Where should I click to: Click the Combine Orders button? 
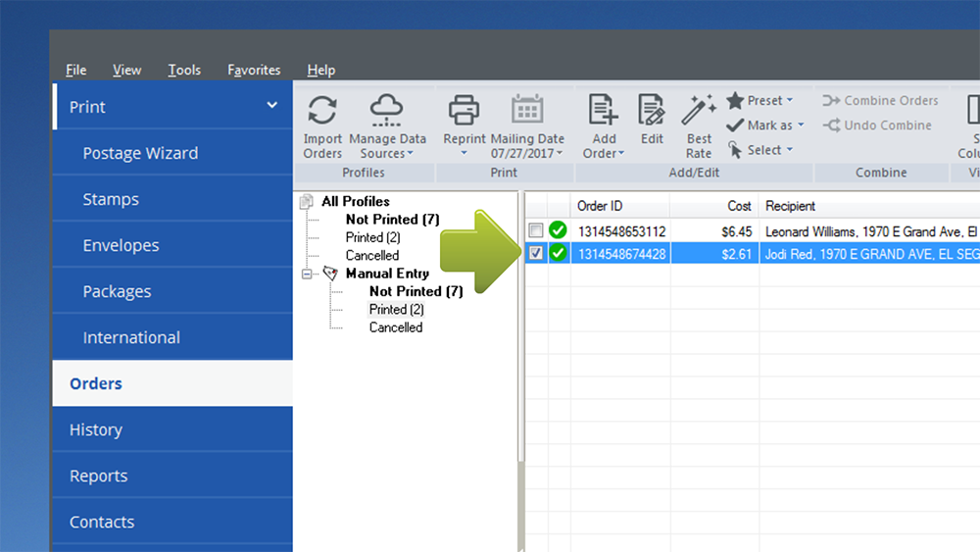coord(880,100)
